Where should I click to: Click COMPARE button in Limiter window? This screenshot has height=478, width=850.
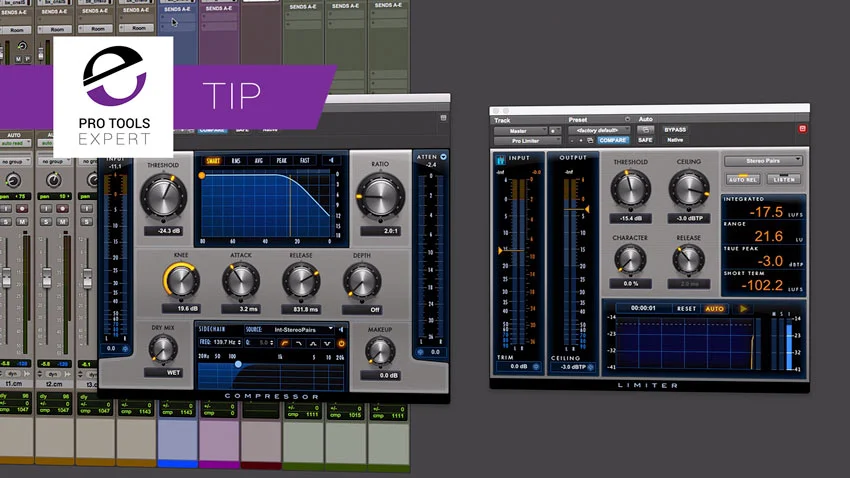[613, 140]
